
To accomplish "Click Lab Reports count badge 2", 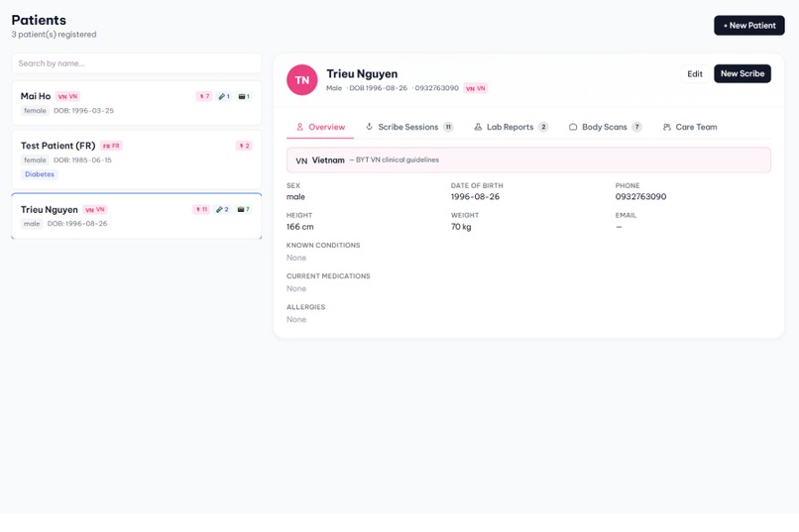I will (543, 127).
